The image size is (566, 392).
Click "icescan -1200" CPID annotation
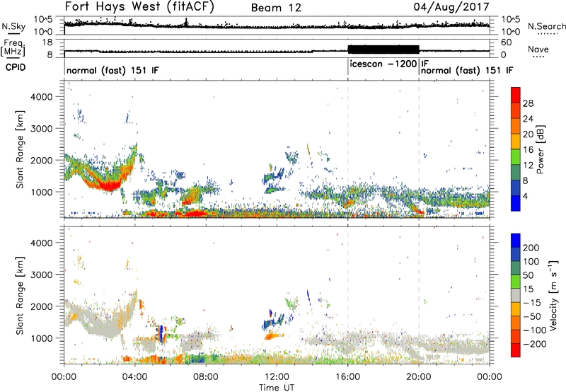[x=383, y=64]
